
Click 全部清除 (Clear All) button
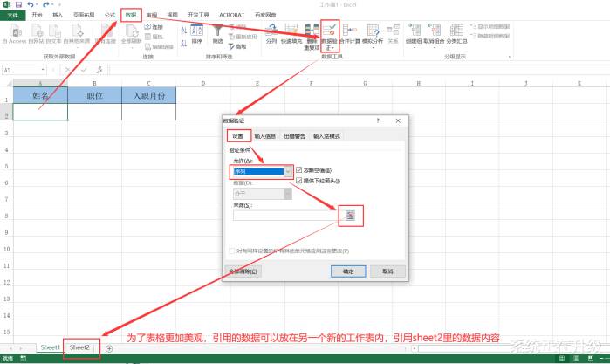pos(243,271)
